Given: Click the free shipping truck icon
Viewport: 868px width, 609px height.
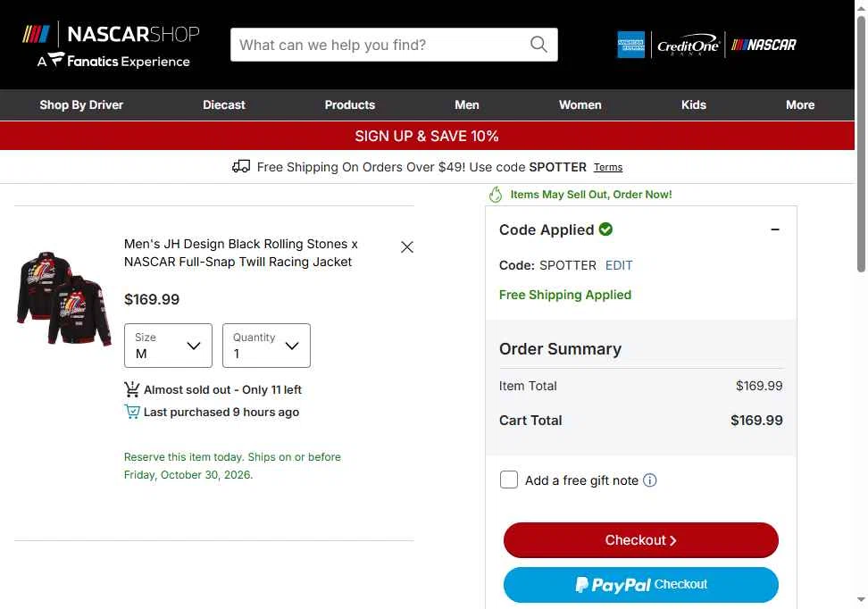Looking at the screenshot, I should (x=241, y=167).
